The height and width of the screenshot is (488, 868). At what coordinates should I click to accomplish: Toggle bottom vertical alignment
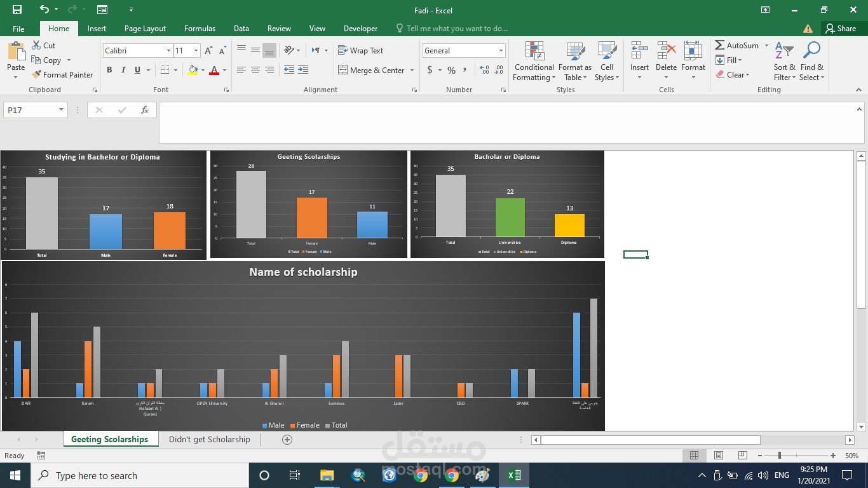269,50
